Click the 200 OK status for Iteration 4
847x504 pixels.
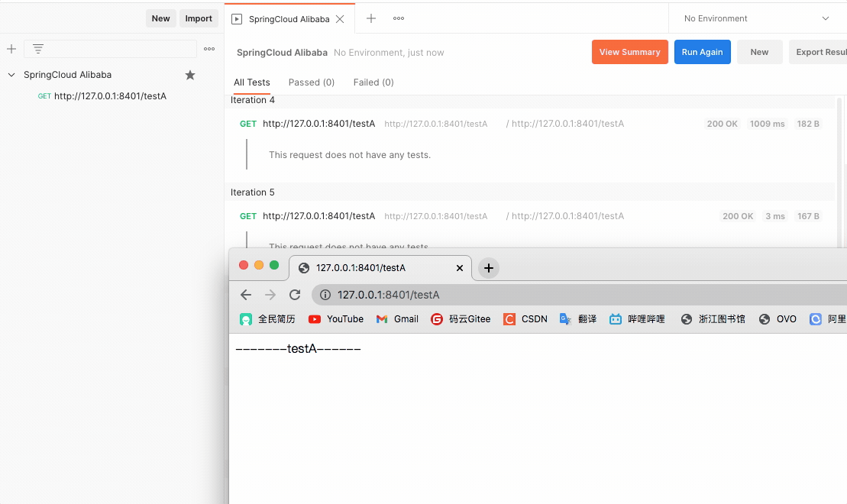point(723,124)
